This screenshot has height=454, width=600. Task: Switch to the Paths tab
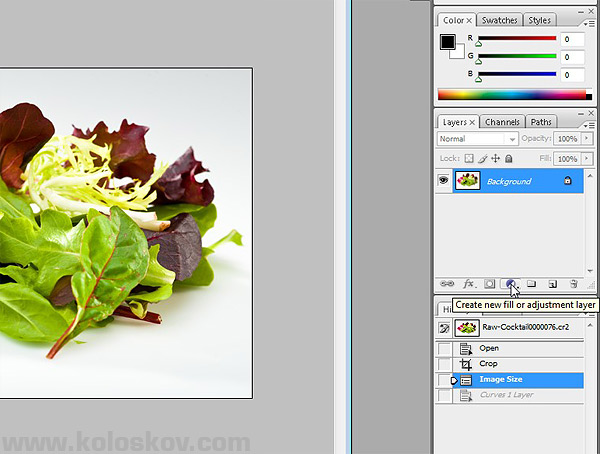click(541, 122)
